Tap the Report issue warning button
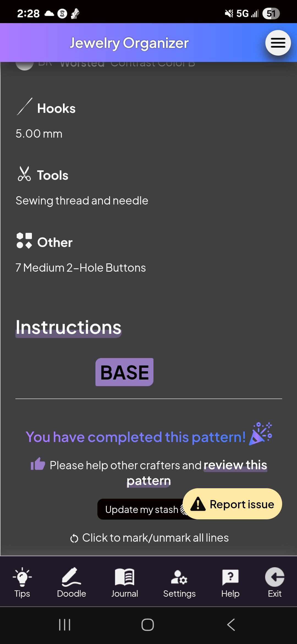The image size is (297, 644). click(232, 504)
